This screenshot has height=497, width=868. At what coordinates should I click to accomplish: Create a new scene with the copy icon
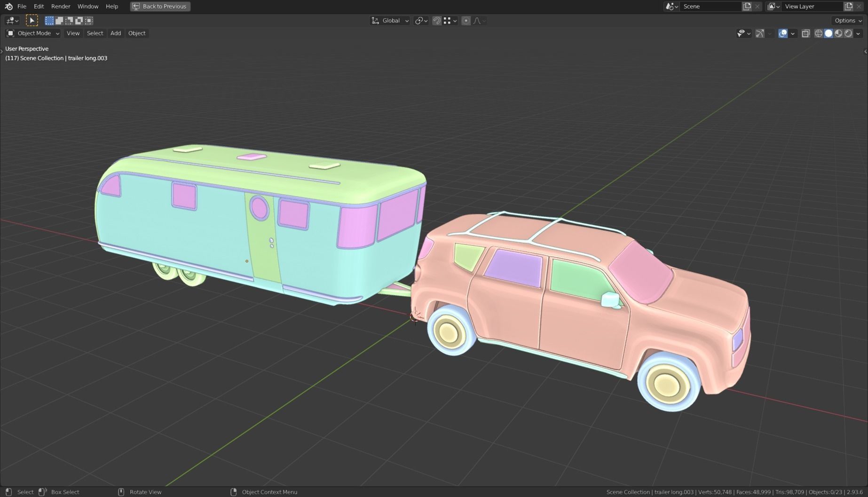point(747,6)
